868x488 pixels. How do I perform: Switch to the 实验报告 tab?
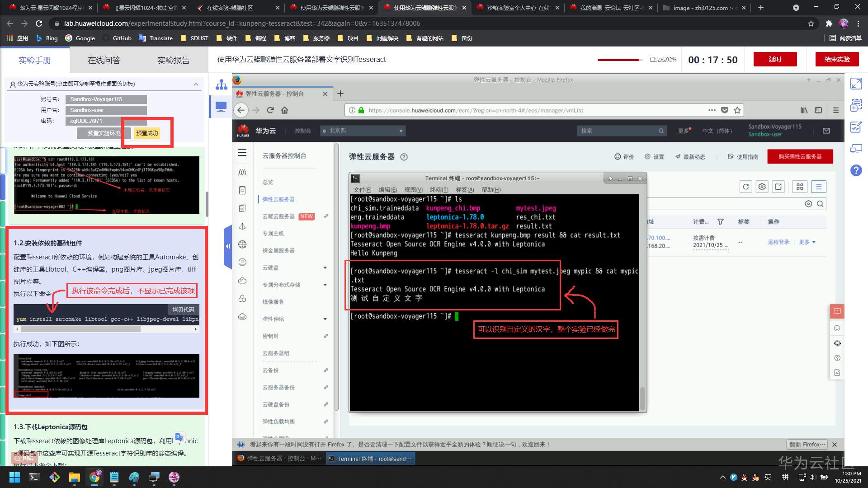(x=174, y=60)
